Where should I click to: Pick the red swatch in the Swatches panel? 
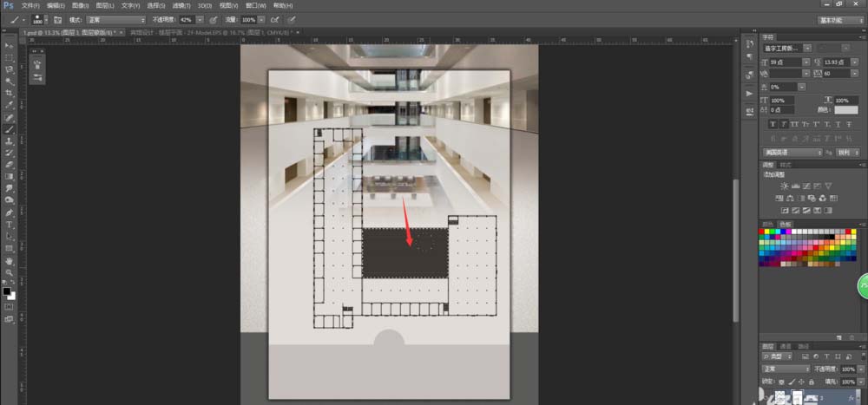762,232
